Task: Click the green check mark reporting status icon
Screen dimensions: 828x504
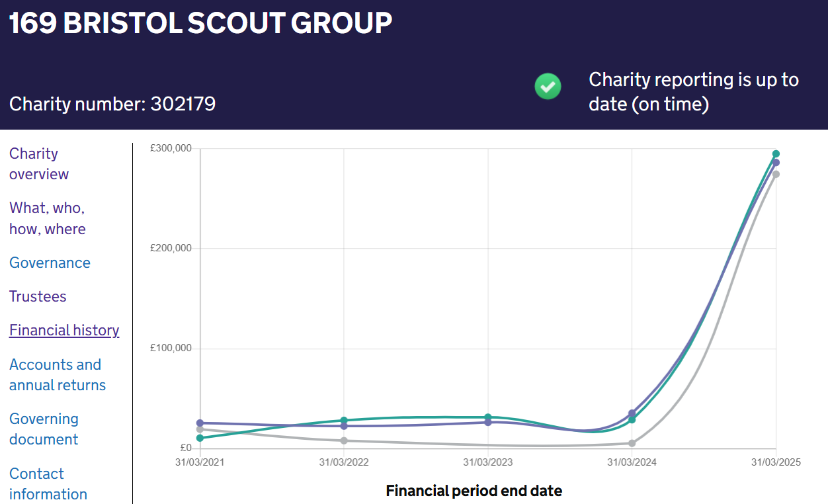Action: click(548, 87)
